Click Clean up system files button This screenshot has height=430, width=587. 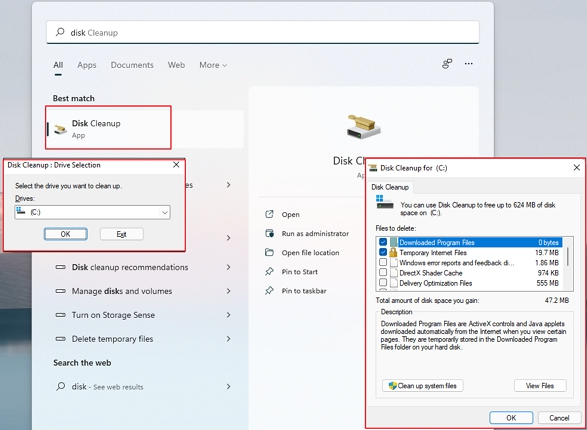click(423, 386)
